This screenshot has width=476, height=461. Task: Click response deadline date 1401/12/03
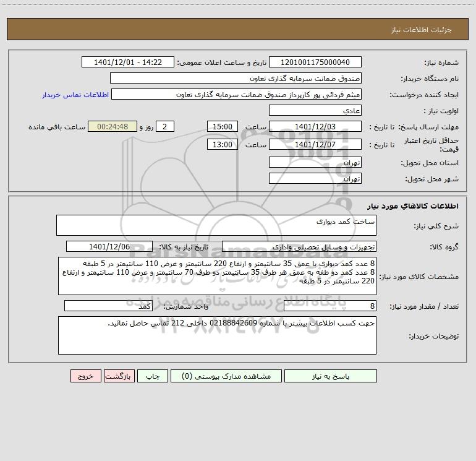tap(315, 127)
